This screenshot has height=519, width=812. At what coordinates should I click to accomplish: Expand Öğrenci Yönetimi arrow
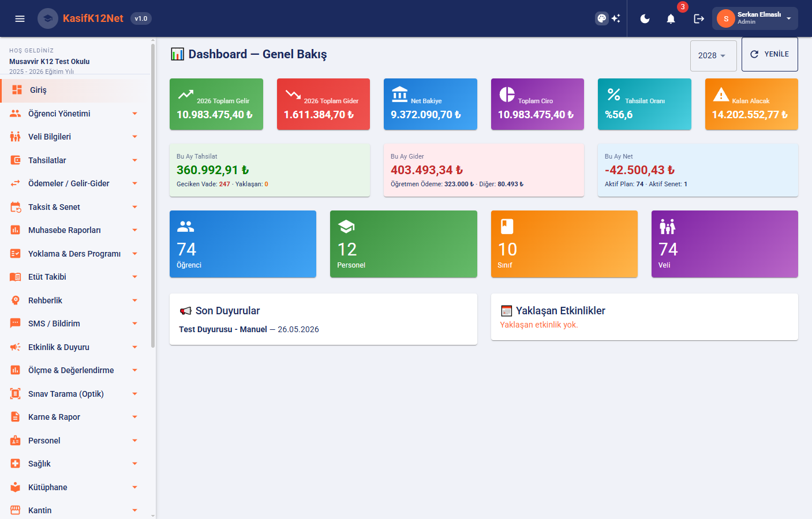pyautogui.click(x=134, y=114)
